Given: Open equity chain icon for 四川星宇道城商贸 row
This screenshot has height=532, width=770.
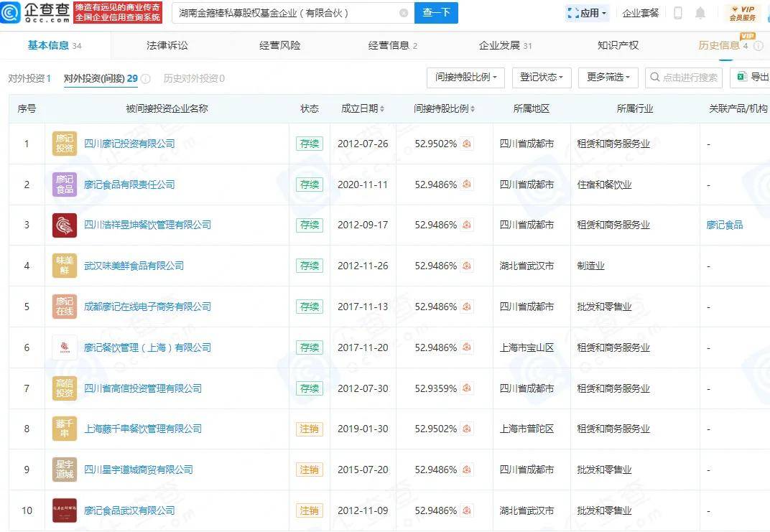Looking at the screenshot, I should point(466,470).
